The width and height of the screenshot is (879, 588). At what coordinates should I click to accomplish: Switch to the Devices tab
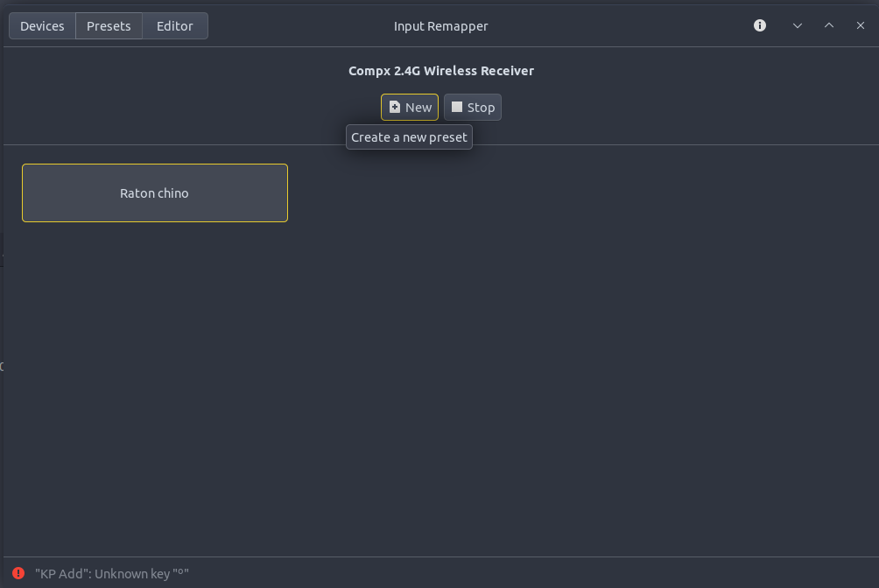42,26
